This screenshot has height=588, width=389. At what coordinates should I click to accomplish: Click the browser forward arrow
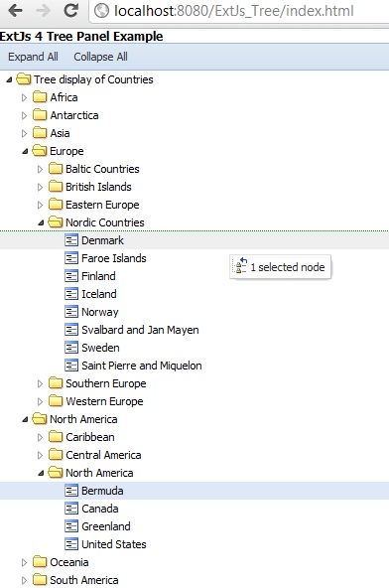[43, 11]
